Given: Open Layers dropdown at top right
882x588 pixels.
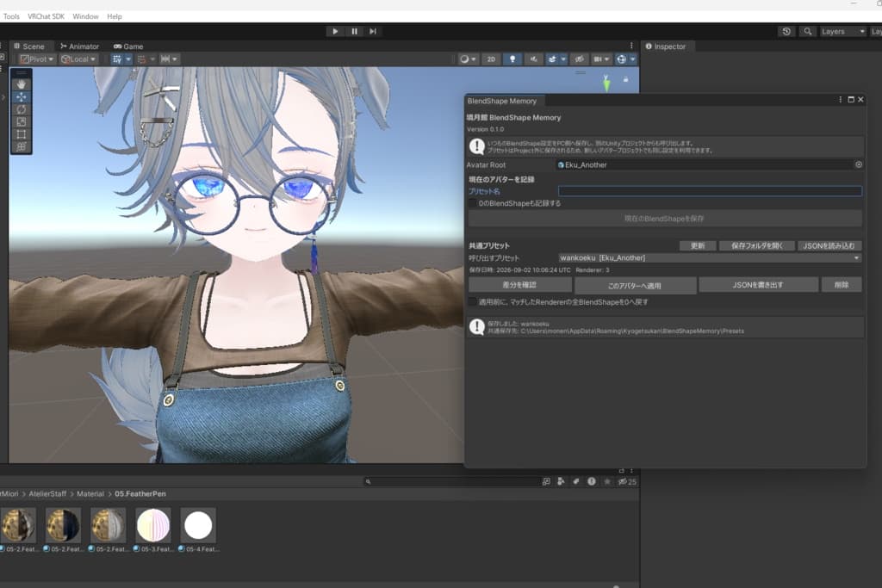Looking at the screenshot, I should coord(842,32).
